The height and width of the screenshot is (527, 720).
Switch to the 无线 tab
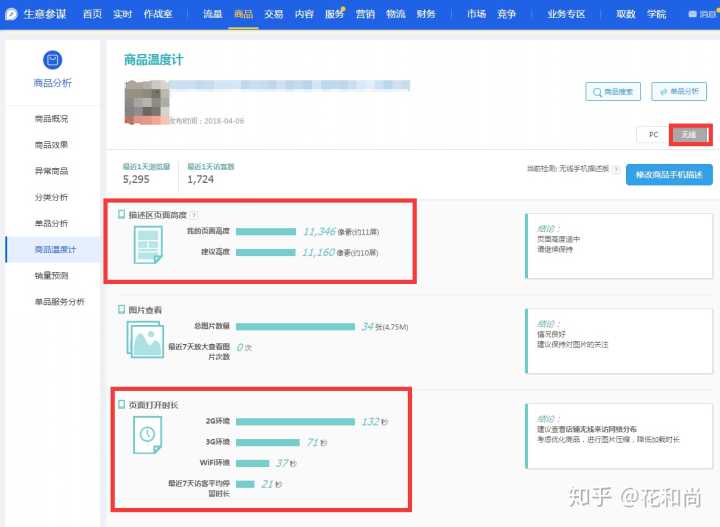(x=688, y=135)
